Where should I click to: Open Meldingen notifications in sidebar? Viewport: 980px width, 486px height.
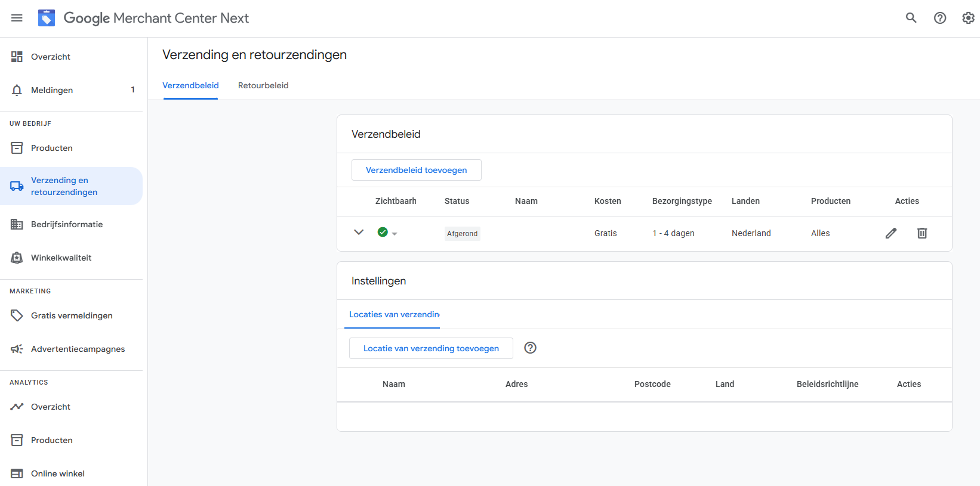pos(52,90)
